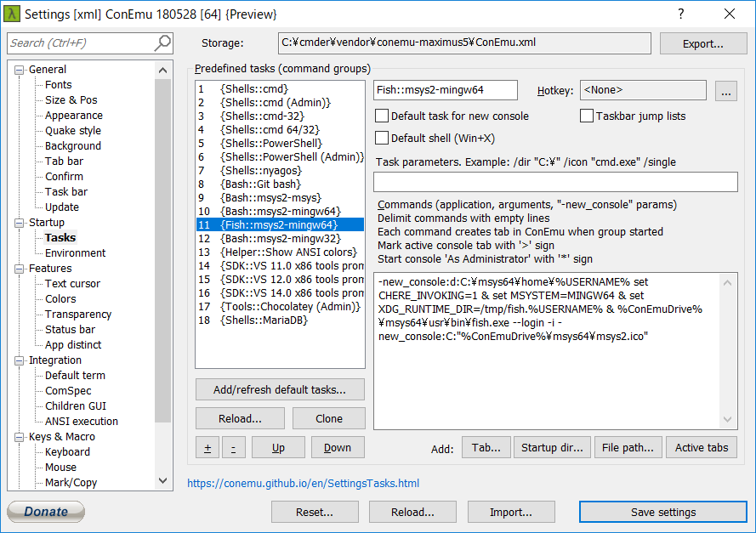Open hotkey picker via the "..." button
The height and width of the screenshot is (533, 756).
pyautogui.click(x=725, y=90)
